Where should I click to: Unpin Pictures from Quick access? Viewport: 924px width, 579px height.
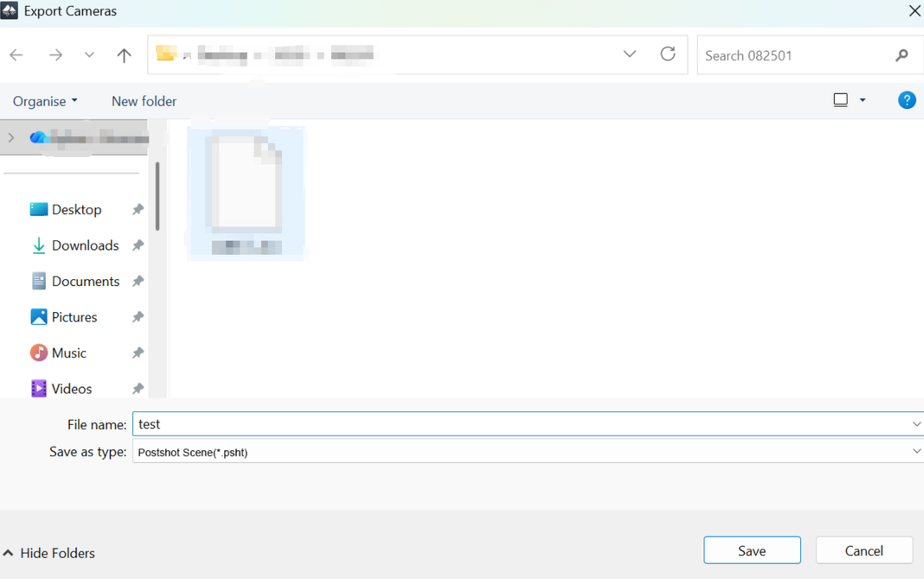138,317
